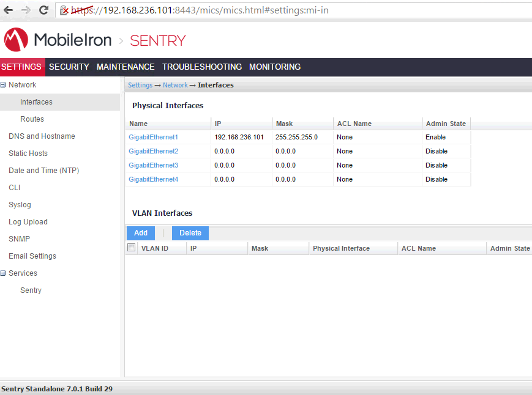Viewport: 532px width, 395px height.
Task: Click the VLAN table Mask column header
Action: tap(278, 248)
